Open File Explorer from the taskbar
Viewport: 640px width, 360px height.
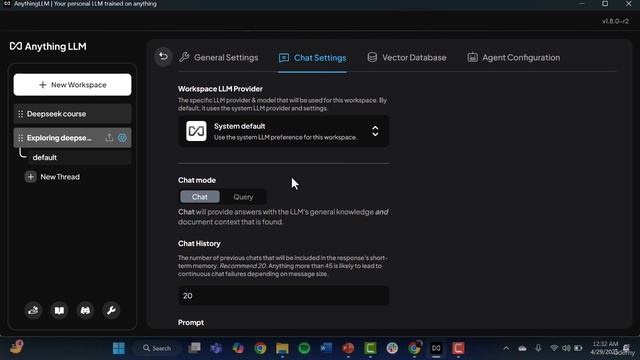tap(282, 348)
